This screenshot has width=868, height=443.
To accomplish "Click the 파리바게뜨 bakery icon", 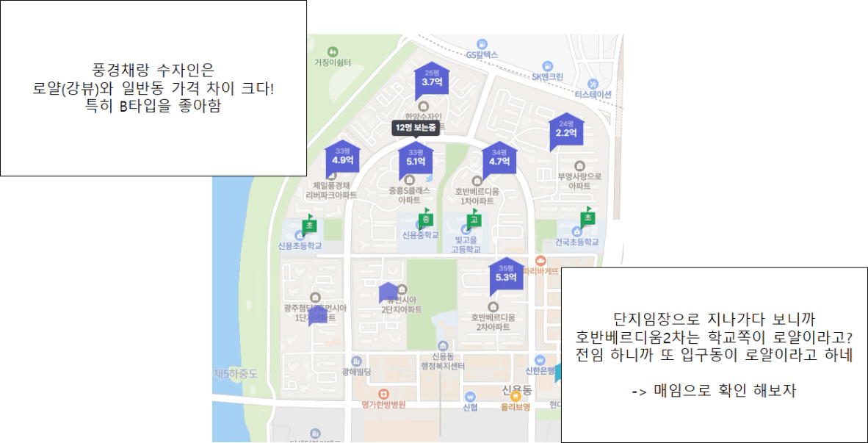I will [x=540, y=260].
